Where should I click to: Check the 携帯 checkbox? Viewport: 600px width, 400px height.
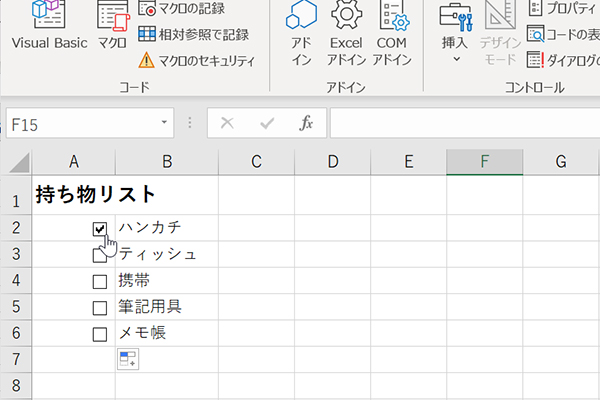[100, 281]
